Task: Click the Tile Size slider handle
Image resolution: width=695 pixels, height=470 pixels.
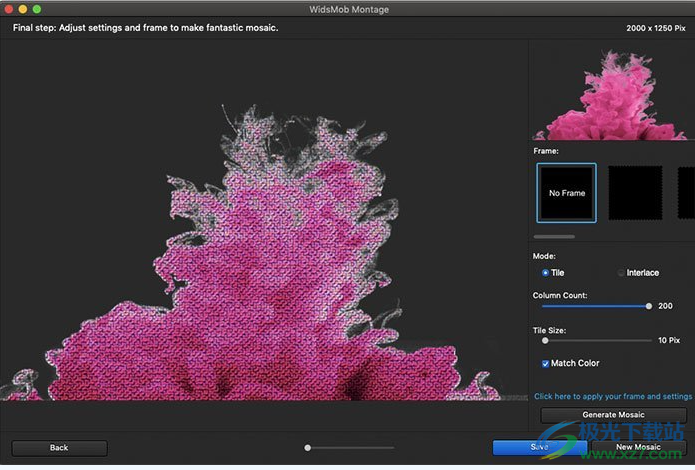Action: 545,341
